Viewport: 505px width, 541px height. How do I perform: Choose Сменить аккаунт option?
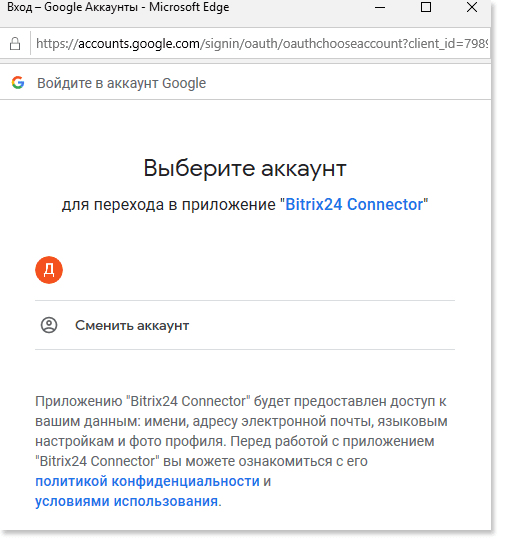pos(245,325)
